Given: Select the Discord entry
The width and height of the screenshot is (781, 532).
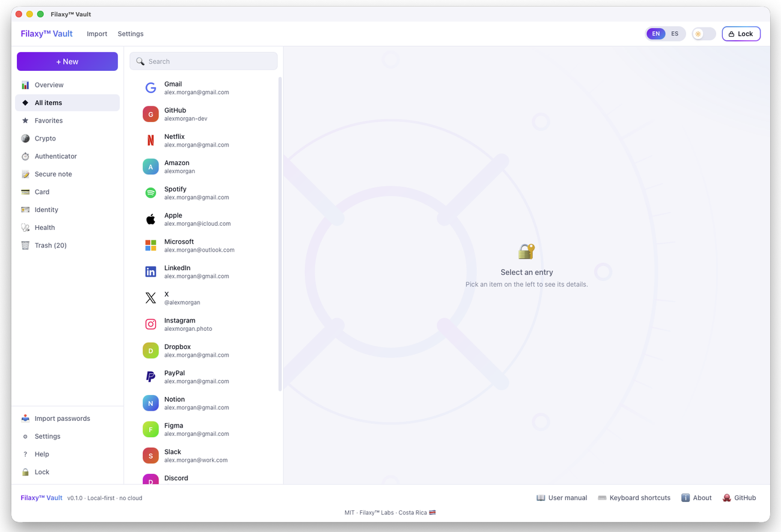Looking at the screenshot, I should (204, 478).
